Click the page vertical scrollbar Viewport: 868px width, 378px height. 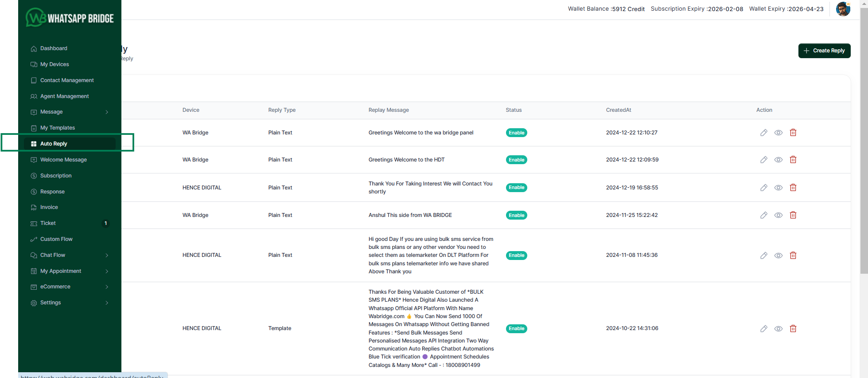click(x=864, y=140)
